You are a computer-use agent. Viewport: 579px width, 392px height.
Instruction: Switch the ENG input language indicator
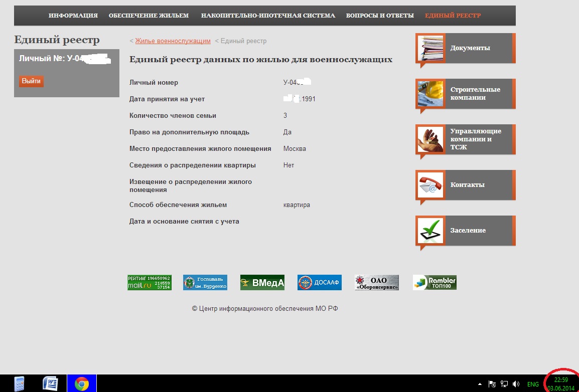[x=532, y=384]
